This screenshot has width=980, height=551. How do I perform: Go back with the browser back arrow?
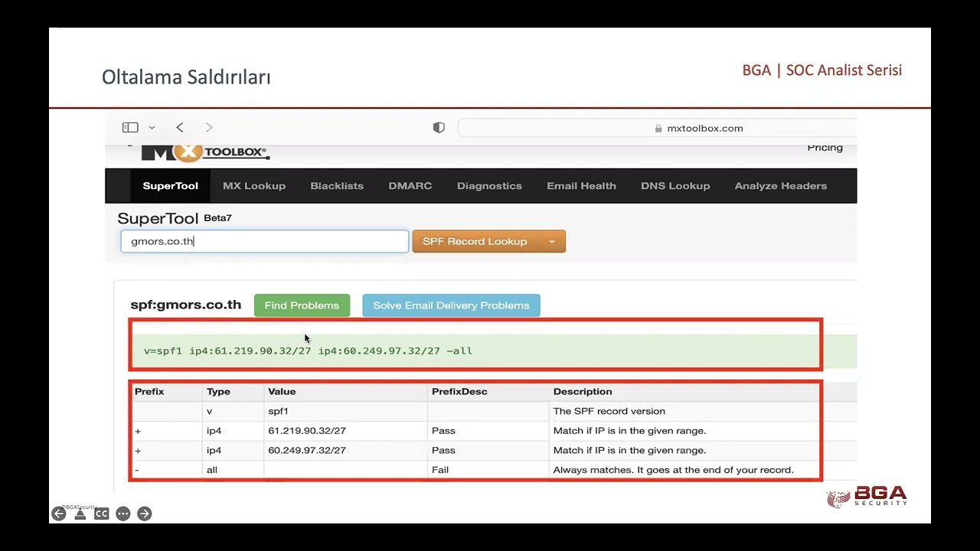(x=180, y=128)
